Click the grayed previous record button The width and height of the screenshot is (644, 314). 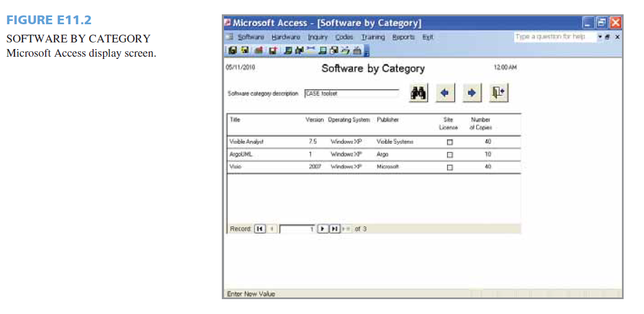[272, 229]
